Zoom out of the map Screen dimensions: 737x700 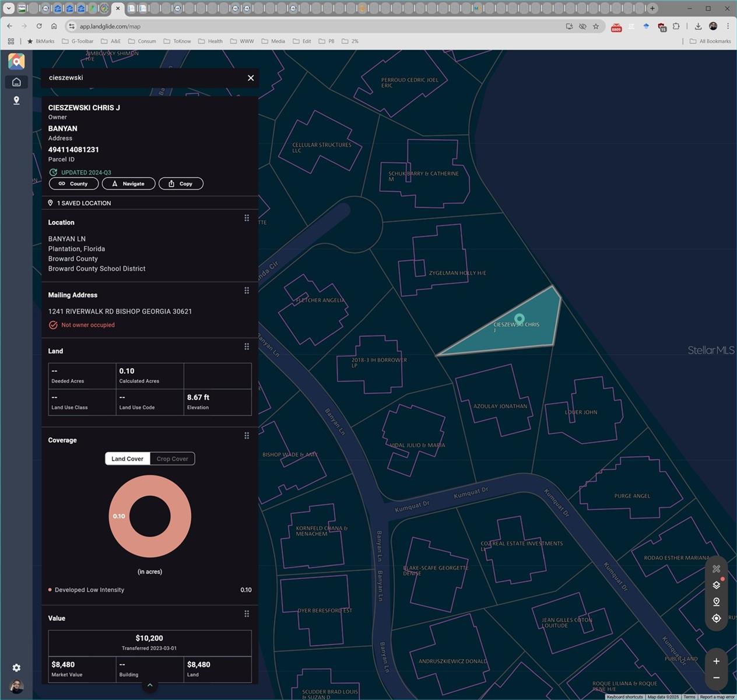click(717, 678)
